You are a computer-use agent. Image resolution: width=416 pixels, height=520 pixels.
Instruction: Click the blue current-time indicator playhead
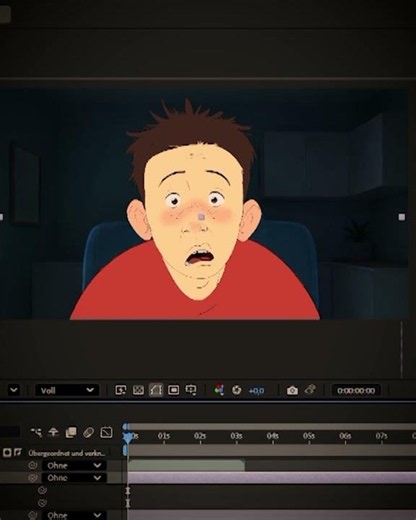tap(128, 437)
